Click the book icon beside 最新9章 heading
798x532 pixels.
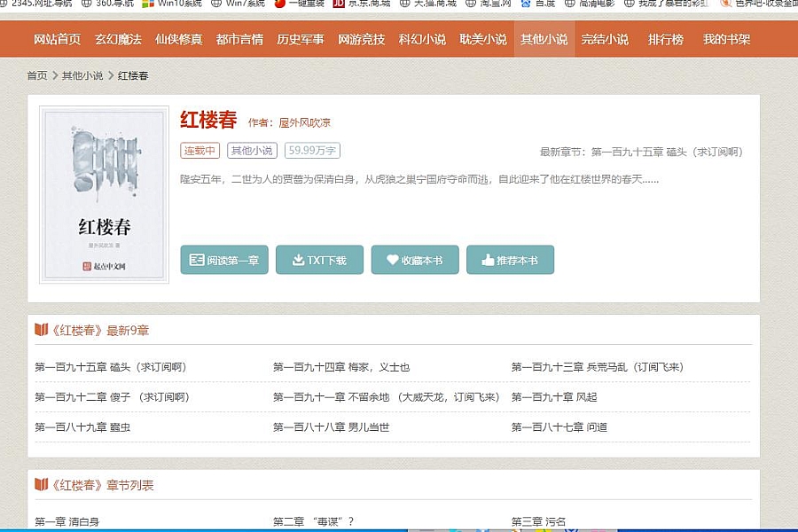(41, 330)
